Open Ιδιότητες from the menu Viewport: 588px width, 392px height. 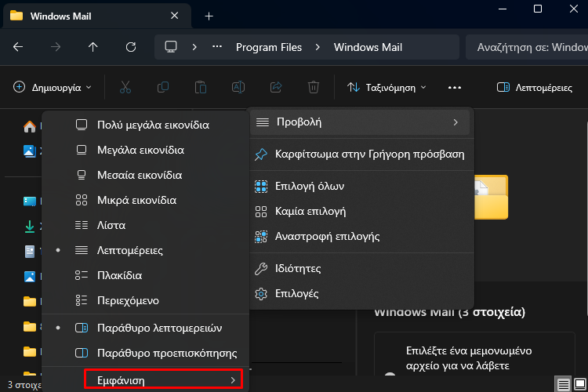360,268
